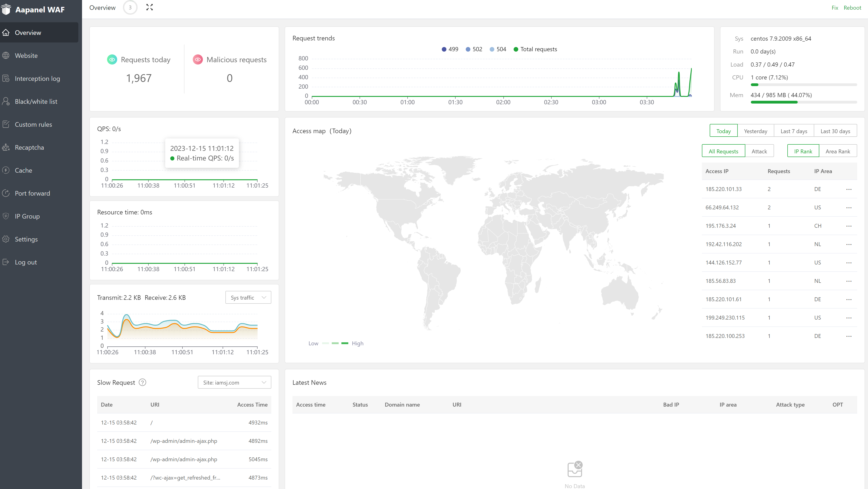
Task: Click the Recaptcha robot icon
Action: [6, 148]
